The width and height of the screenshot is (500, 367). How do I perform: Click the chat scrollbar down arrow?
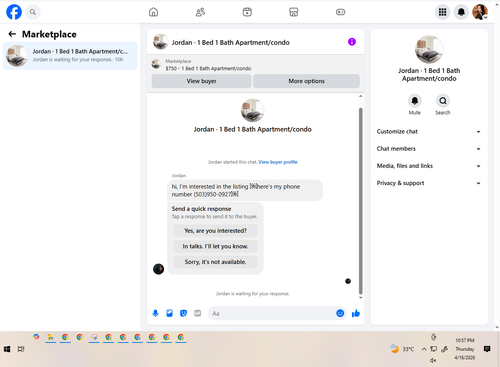pyautogui.click(x=360, y=297)
